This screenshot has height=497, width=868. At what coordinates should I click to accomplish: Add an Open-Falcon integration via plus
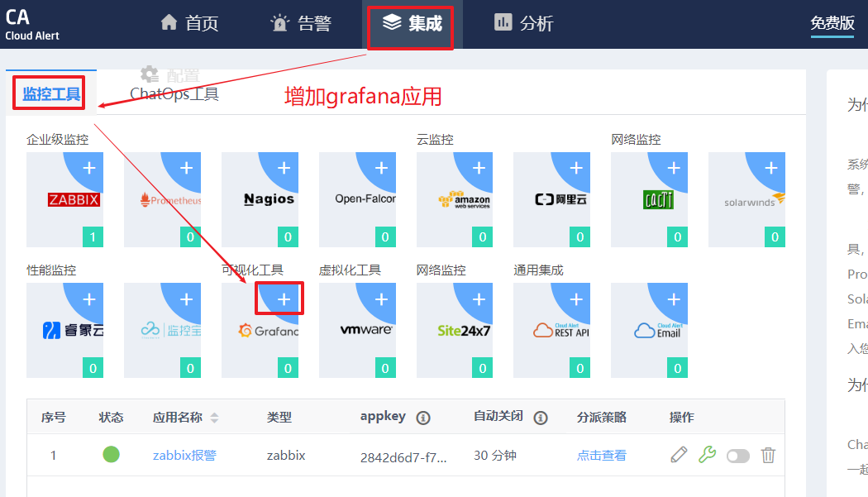pyautogui.click(x=381, y=168)
